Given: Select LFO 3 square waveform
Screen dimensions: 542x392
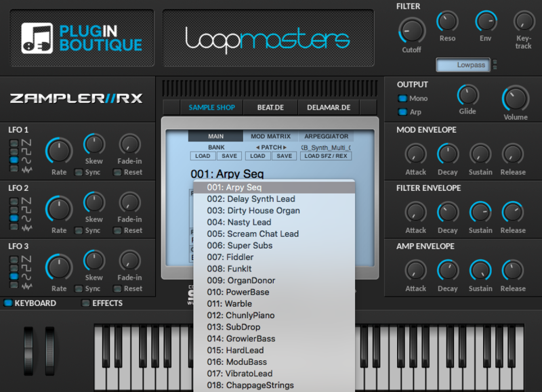Looking at the screenshot, I should point(14,267).
